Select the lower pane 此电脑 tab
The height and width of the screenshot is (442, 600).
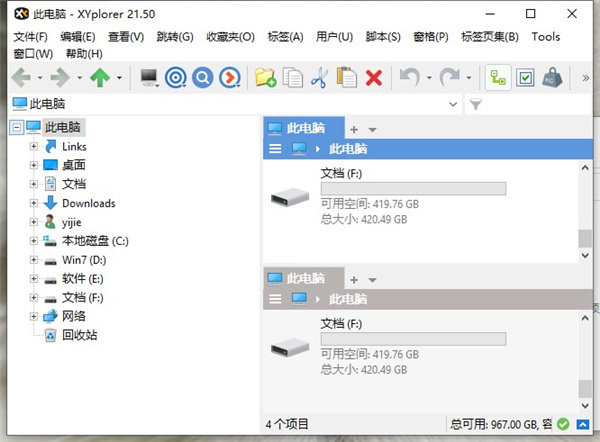(x=304, y=279)
